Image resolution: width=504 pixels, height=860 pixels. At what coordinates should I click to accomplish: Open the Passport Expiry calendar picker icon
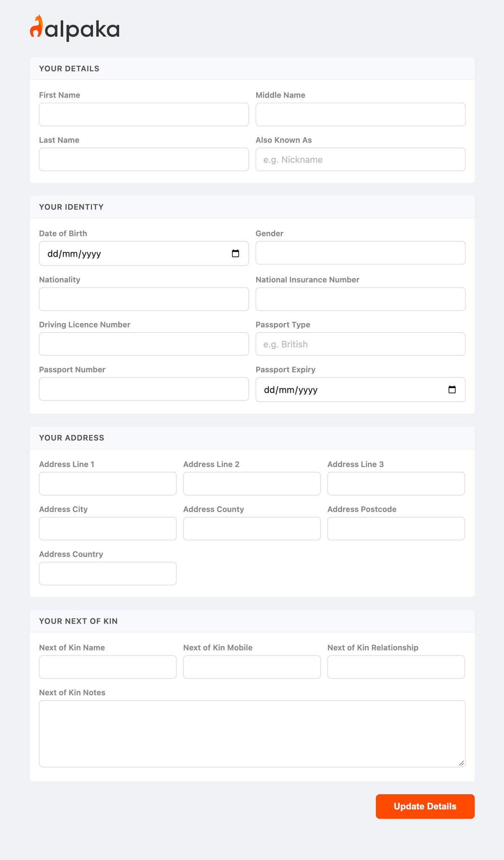coord(452,389)
